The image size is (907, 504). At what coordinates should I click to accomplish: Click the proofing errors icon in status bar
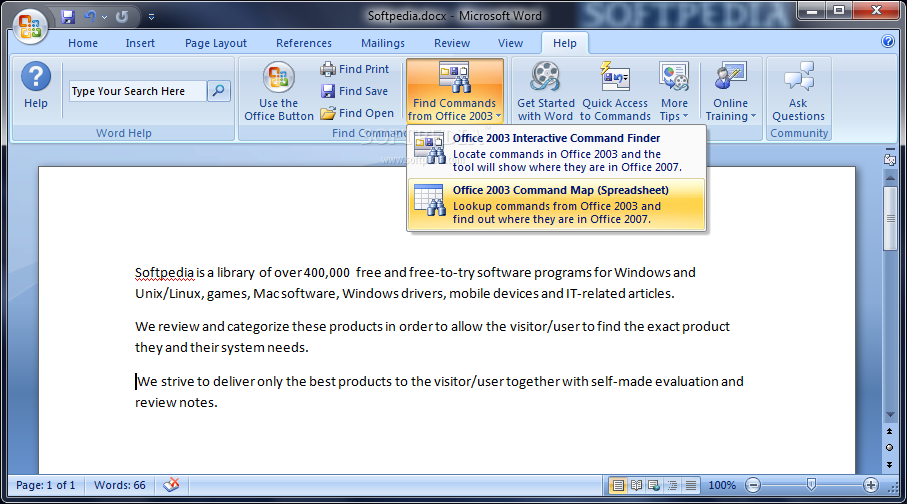171,485
